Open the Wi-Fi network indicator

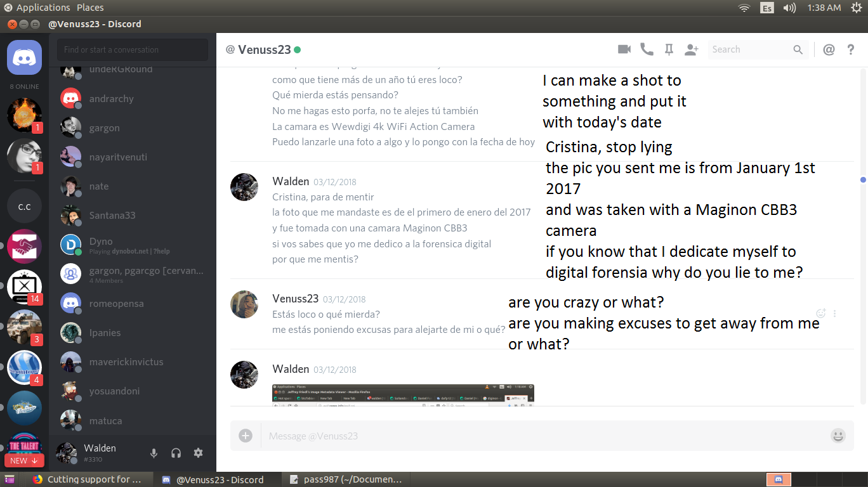pos(744,8)
